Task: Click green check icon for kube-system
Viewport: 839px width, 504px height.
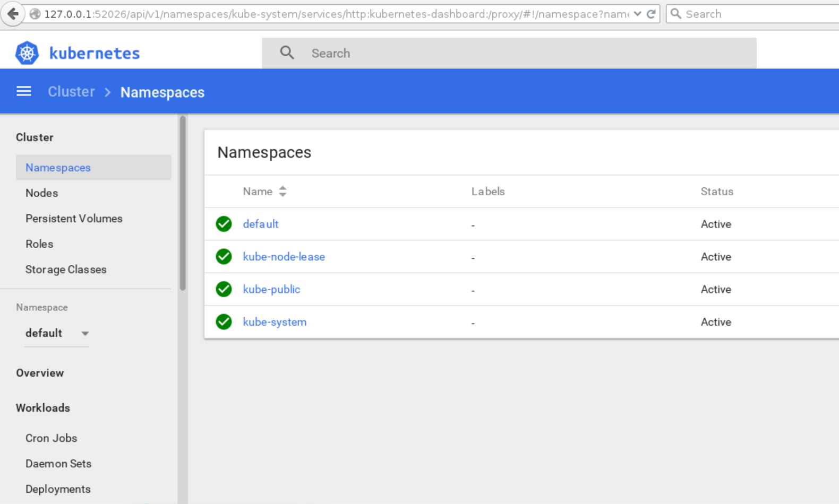Action: click(x=224, y=322)
